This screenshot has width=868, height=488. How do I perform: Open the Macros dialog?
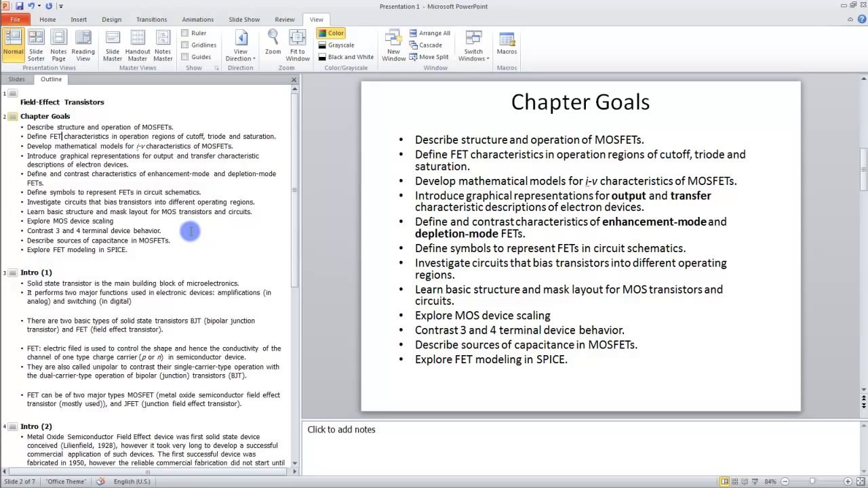(x=507, y=42)
